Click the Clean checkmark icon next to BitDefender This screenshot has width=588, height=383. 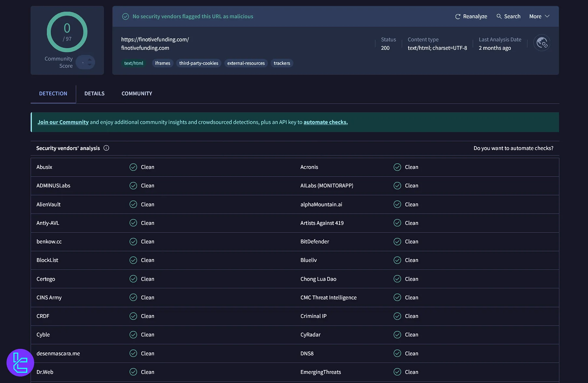[x=397, y=241]
